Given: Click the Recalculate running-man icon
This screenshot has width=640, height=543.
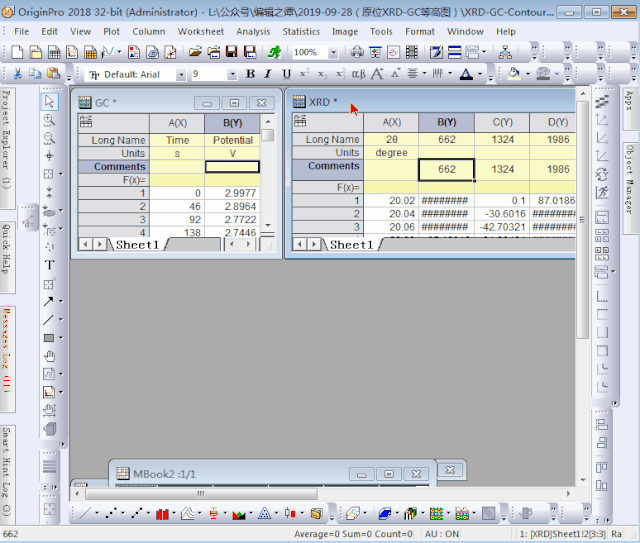Looking at the screenshot, I should click(x=275, y=52).
